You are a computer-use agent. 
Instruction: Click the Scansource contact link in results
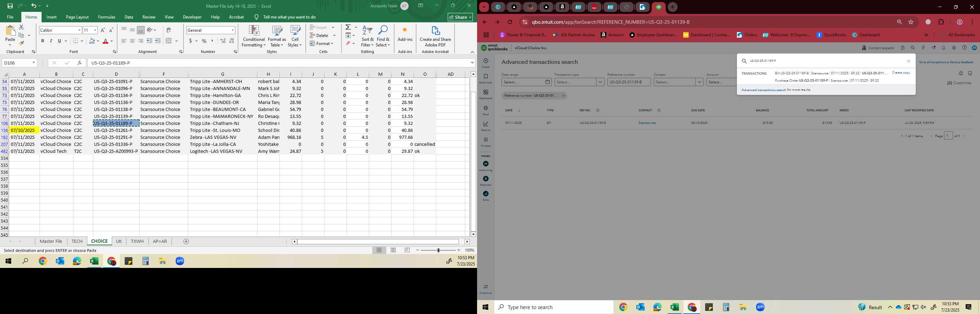click(647, 123)
